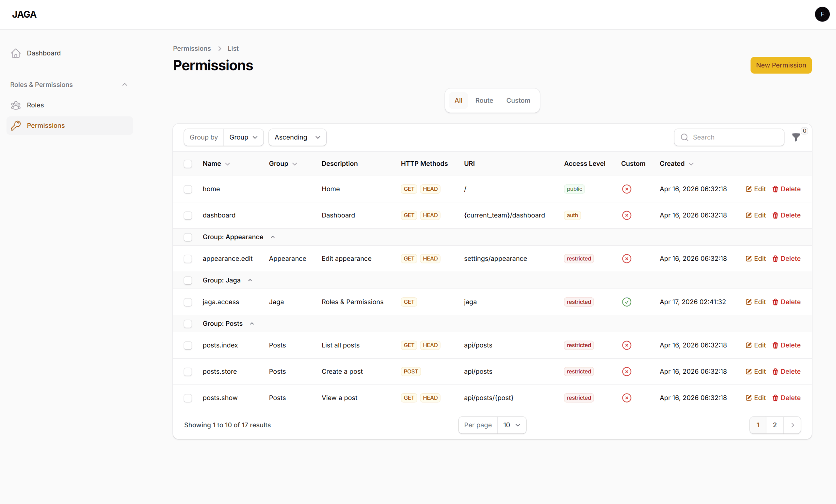Click the green check icon for jaga.access
Image resolution: width=836 pixels, height=504 pixels.
coord(626,302)
